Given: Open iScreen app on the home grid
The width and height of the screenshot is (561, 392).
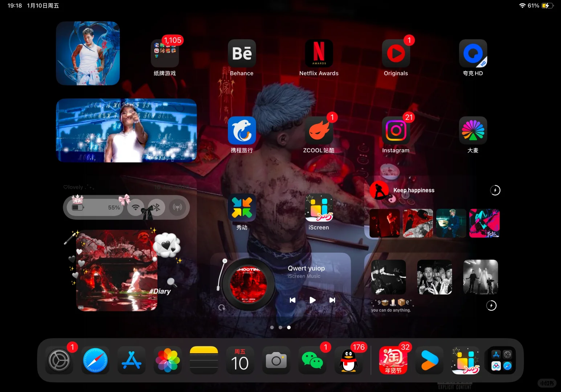Looking at the screenshot, I should pos(319,208).
